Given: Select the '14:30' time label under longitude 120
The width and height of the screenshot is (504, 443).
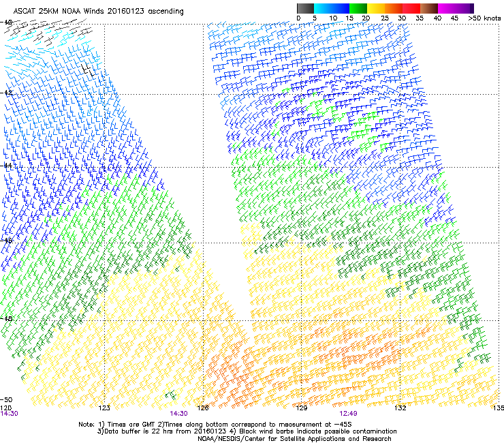Looking at the screenshot, I should [x=9, y=414].
